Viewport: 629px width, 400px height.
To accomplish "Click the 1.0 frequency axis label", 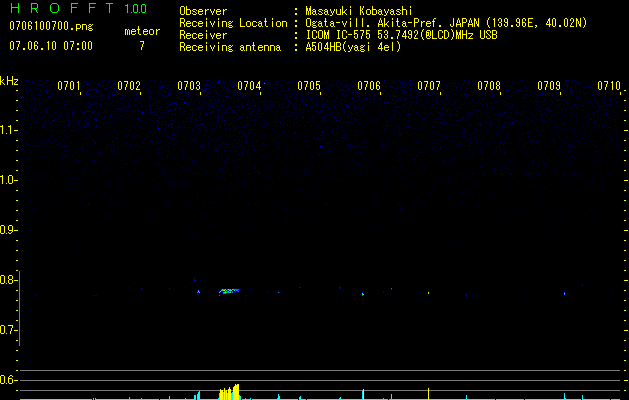I will [x=8, y=180].
